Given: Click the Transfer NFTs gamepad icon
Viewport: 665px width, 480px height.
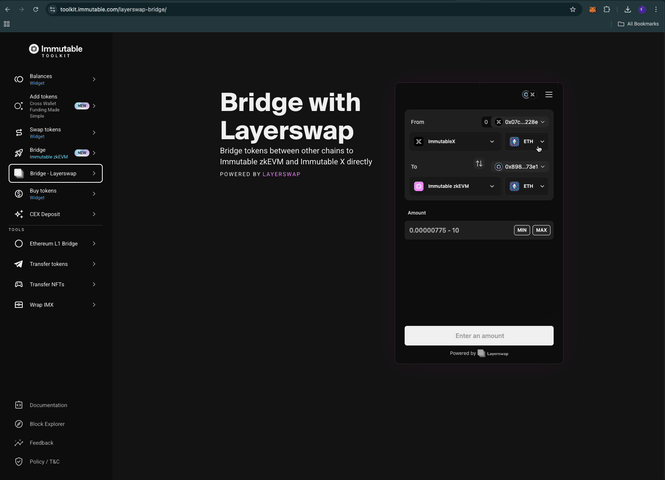Looking at the screenshot, I should [x=19, y=285].
